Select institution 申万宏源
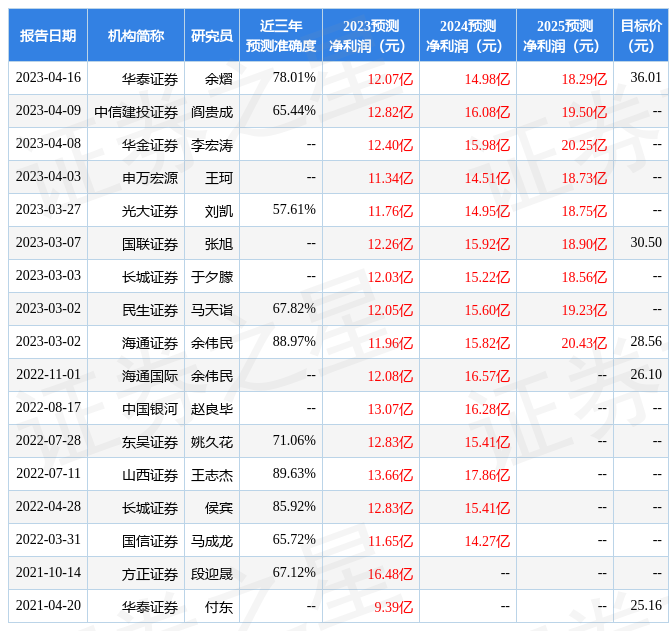Screen dimensions: 669x631 pyautogui.click(x=150, y=178)
